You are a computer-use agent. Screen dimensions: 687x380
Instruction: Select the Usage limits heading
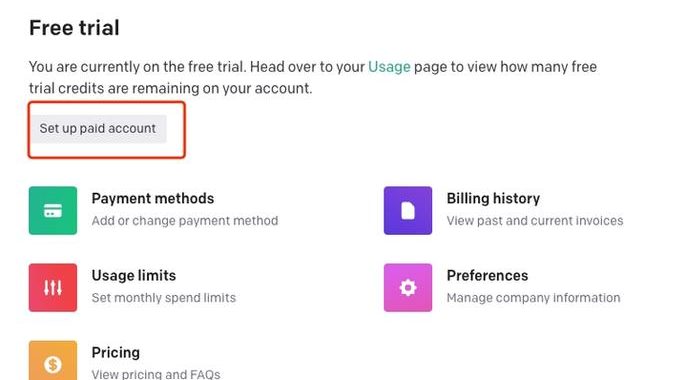point(134,276)
